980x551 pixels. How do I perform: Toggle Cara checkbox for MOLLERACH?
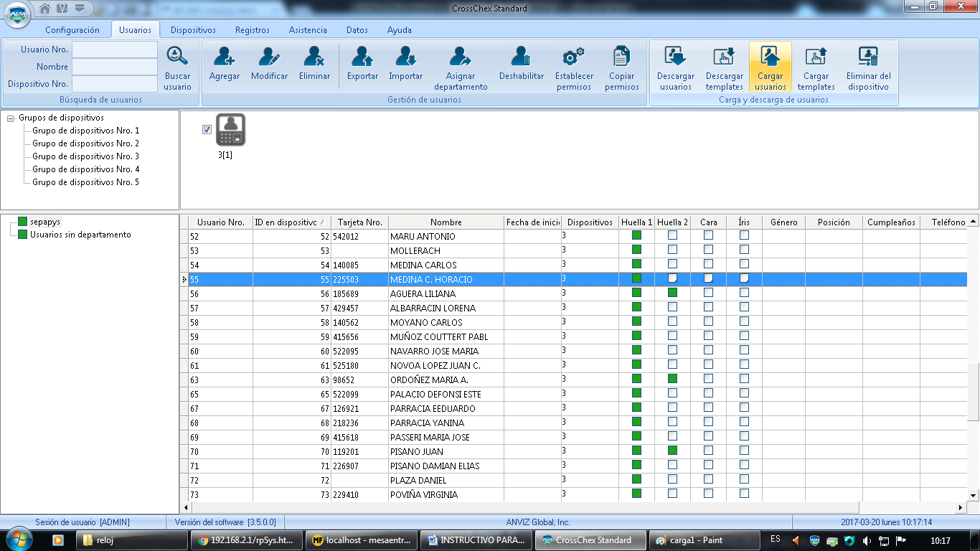coord(708,250)
